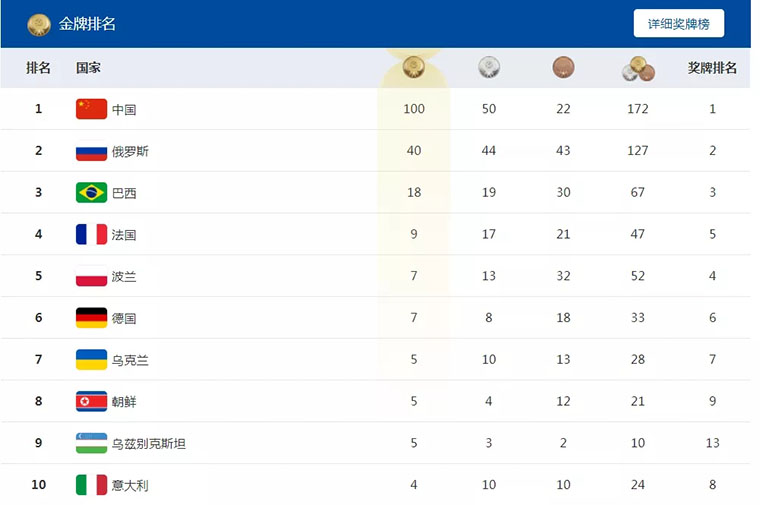Image resolution: width=760 pixels, height=505 pixels.
Task: Click the Uzbekistan flag icon
Action: pos(91,443)
